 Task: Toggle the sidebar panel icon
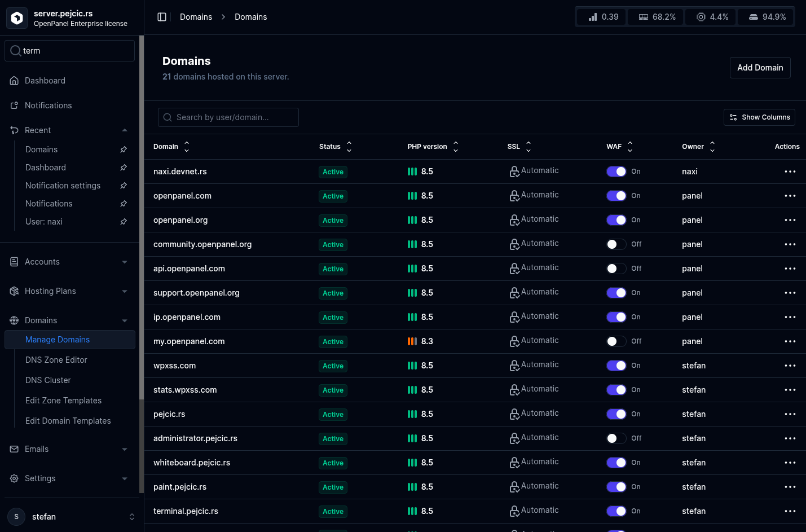coord(162,17)
